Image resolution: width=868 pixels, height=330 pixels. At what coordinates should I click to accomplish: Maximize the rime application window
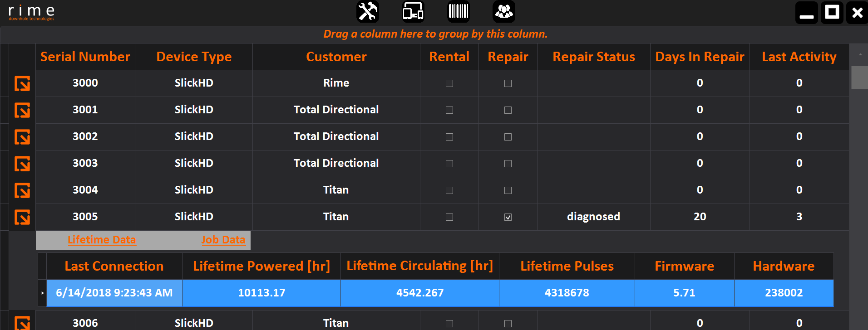[x=832, y=12]
